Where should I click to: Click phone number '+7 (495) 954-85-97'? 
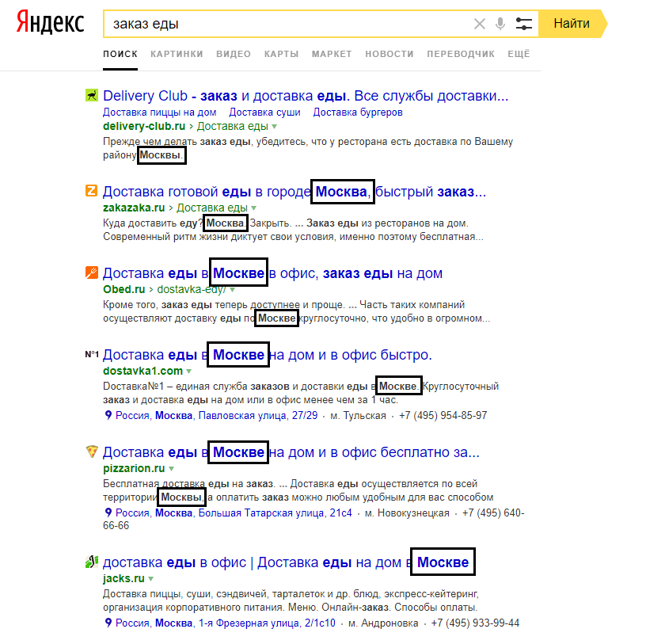point(443,415)
